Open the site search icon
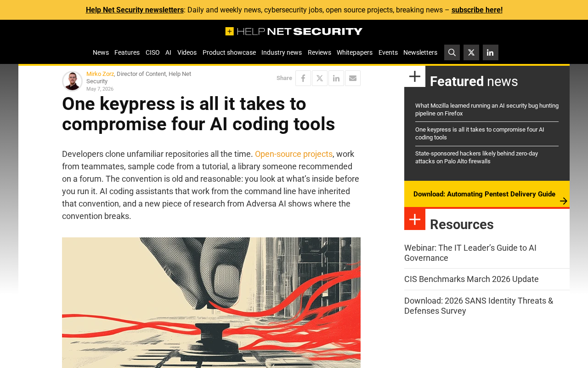Screen dimensions: 588x368 pyautogui.click(x=452, y=52)
